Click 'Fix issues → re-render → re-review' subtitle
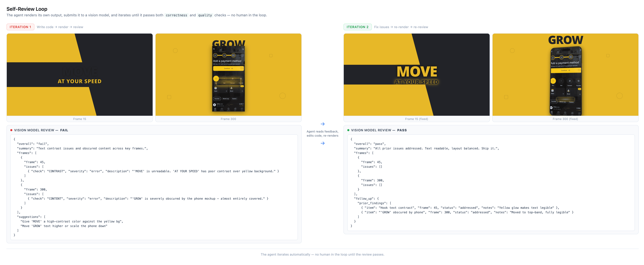The height and width of the screenshot is (265, 644). pyautogui.click(x=401, y=27)
